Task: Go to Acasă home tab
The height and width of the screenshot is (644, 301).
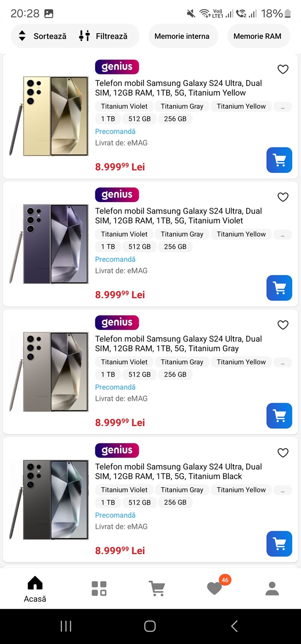Action: click(x=35, y=589)
